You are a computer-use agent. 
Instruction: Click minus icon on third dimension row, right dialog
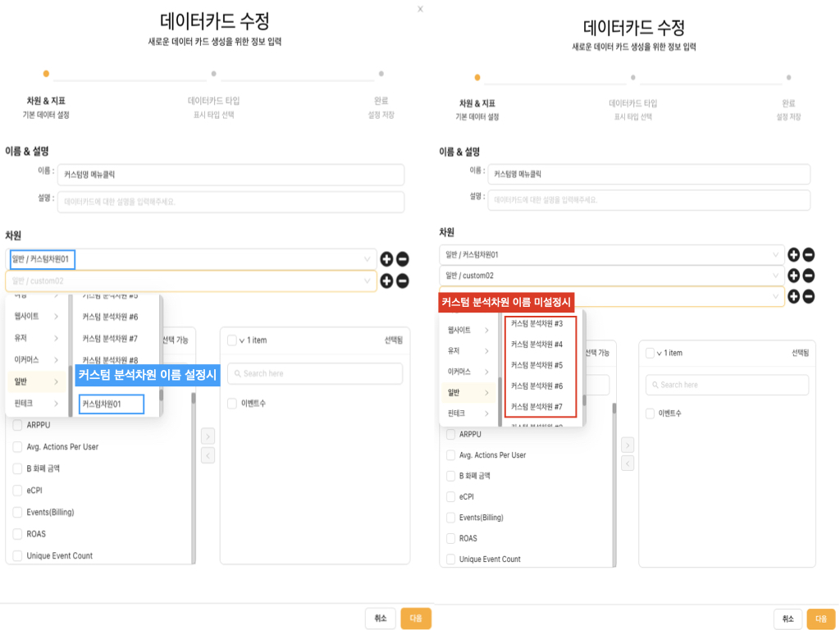point(808,296)
